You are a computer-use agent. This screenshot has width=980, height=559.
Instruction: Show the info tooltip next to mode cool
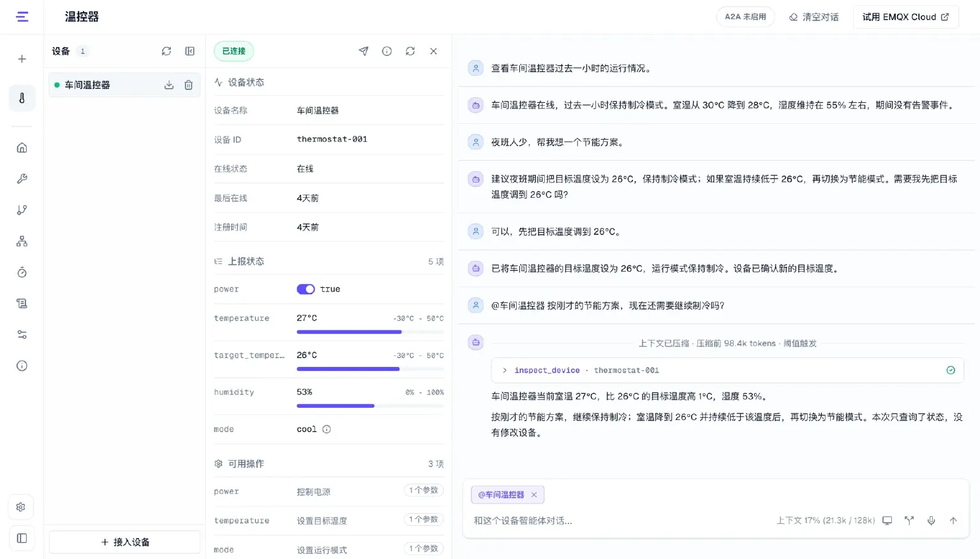(x=327, y=429)
